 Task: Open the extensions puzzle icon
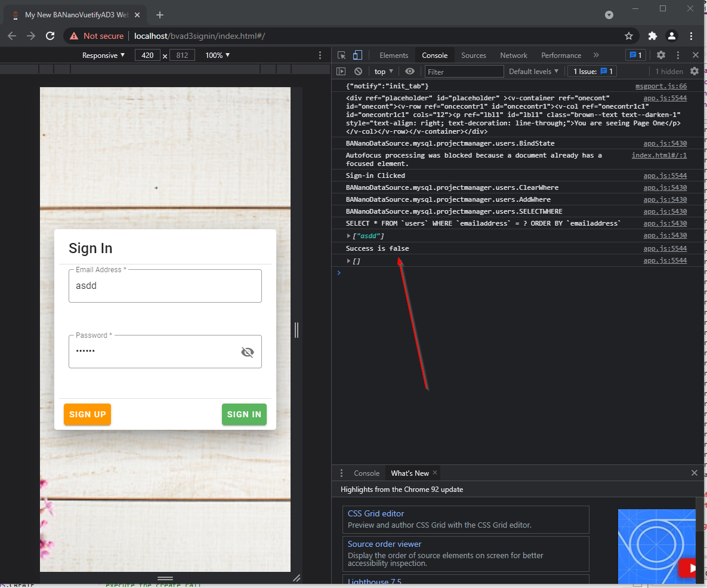pos(653,36)
